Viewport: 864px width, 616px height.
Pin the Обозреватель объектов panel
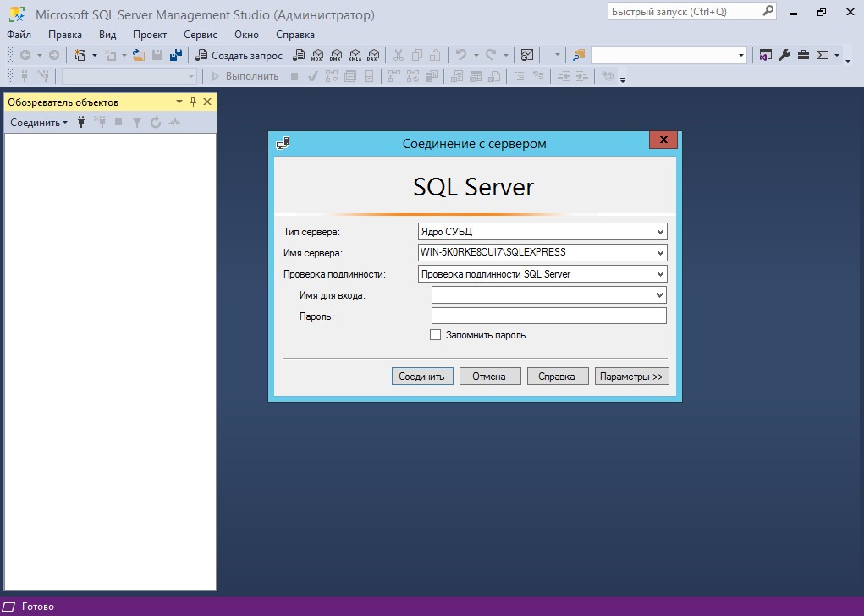(193, 102)
